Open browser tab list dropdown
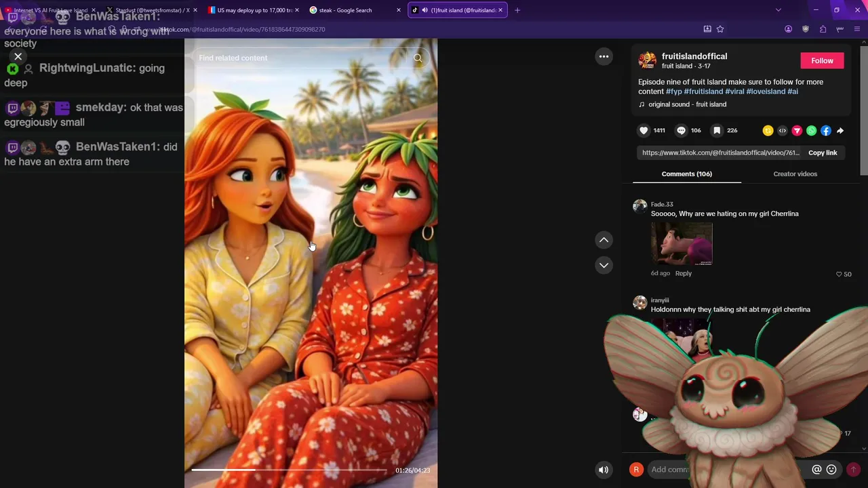This screenshot has width=868, height=488. [778, 10]
